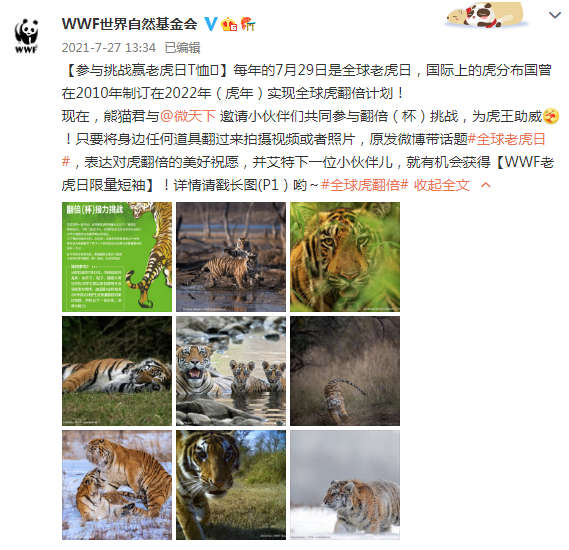Open the #全球虎翻倍# hashtag topic
The height and width of the screenshot is (550, 569).
(364, 185)
